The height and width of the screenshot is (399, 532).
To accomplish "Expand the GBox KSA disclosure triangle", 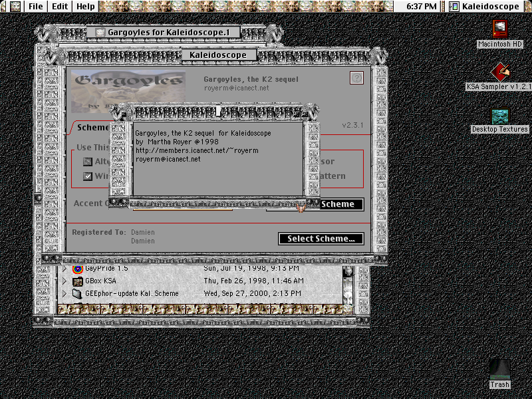I will coord(65,281).
